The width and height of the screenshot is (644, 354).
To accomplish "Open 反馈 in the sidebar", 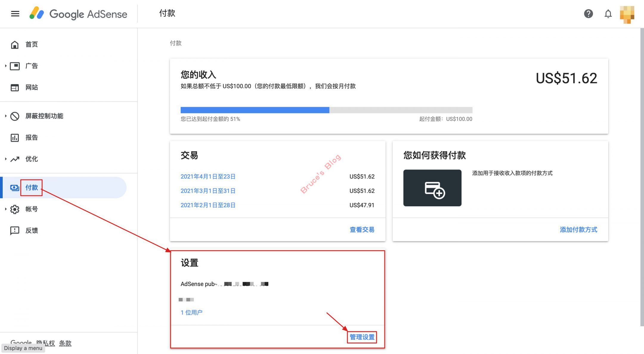I will 32,231.
